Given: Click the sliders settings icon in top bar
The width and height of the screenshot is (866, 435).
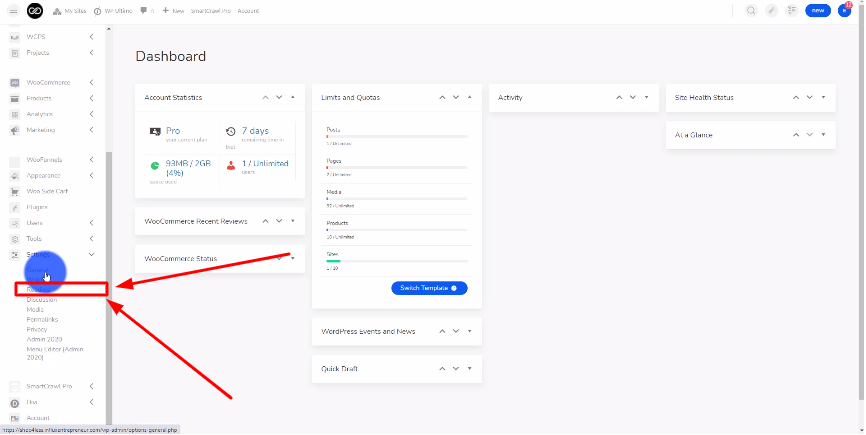Looking at the screenshot, I should coord(791,10).
